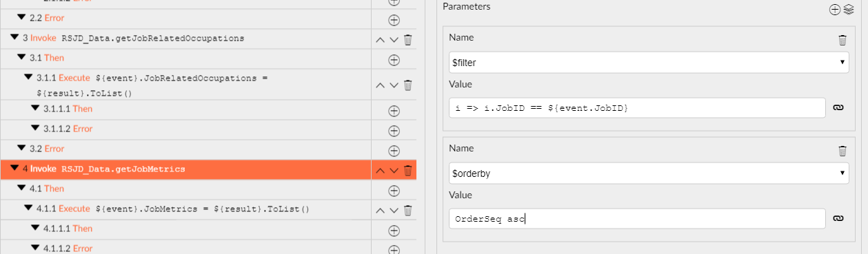Move step 3 Invoke up
The width and height of the screenshot is (868, 254).
click(380, 40)
